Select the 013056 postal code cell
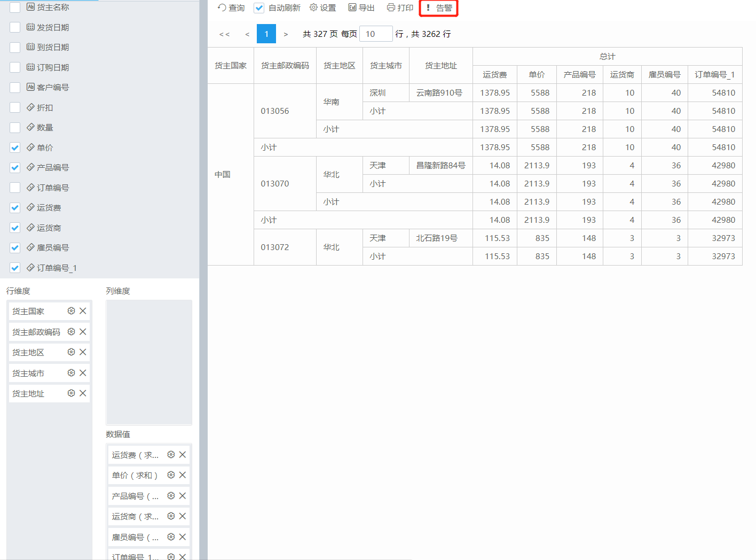Image resolution: width=756 pixels, height=560 pixels. (x=285, y=111)
